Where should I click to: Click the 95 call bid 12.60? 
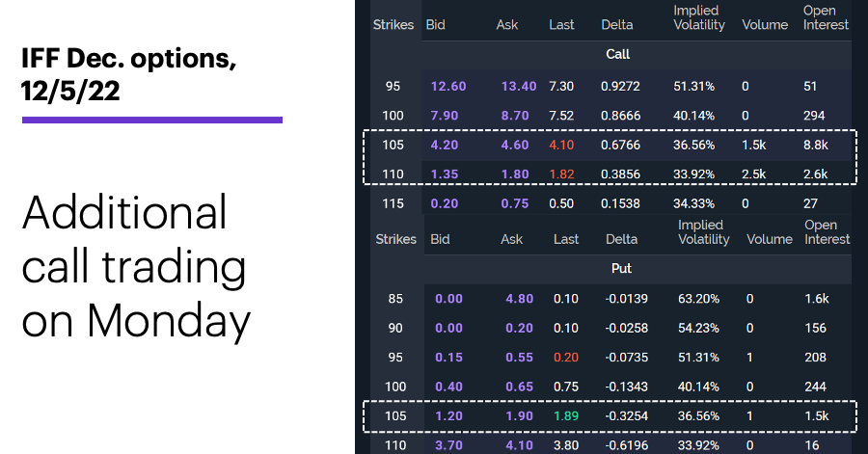(448, 86)
